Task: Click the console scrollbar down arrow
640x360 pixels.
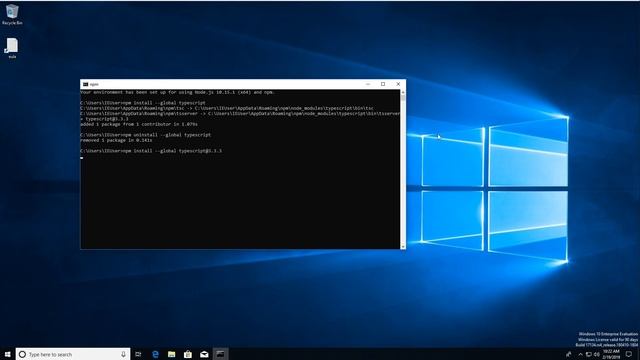Action: click(403, 246)
